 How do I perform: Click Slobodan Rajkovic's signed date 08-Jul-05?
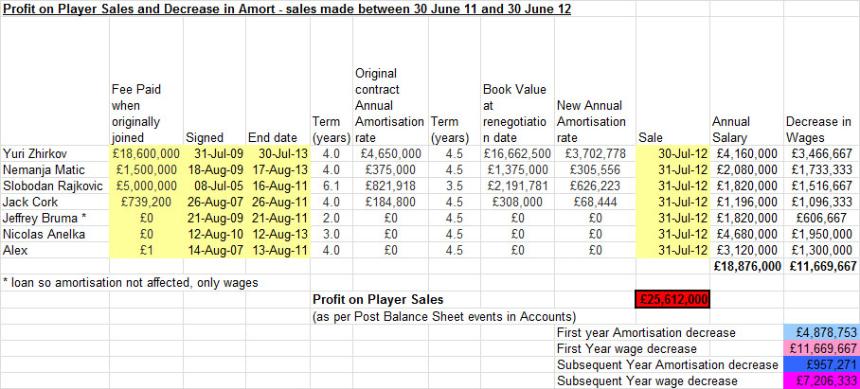[213, 186]
